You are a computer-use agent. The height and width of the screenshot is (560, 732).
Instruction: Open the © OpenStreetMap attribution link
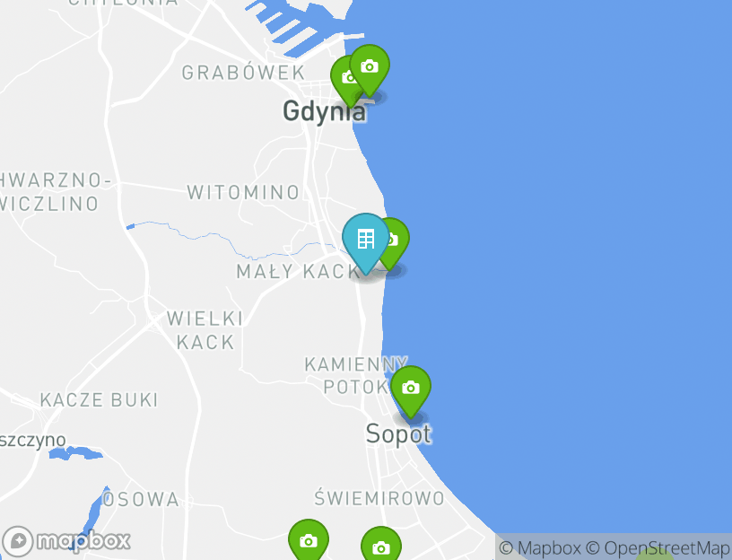coord(658,547)
